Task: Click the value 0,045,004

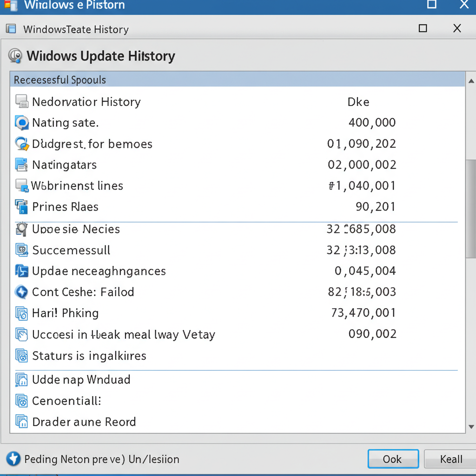Action: pyautogui.click(x=365, y=271)
